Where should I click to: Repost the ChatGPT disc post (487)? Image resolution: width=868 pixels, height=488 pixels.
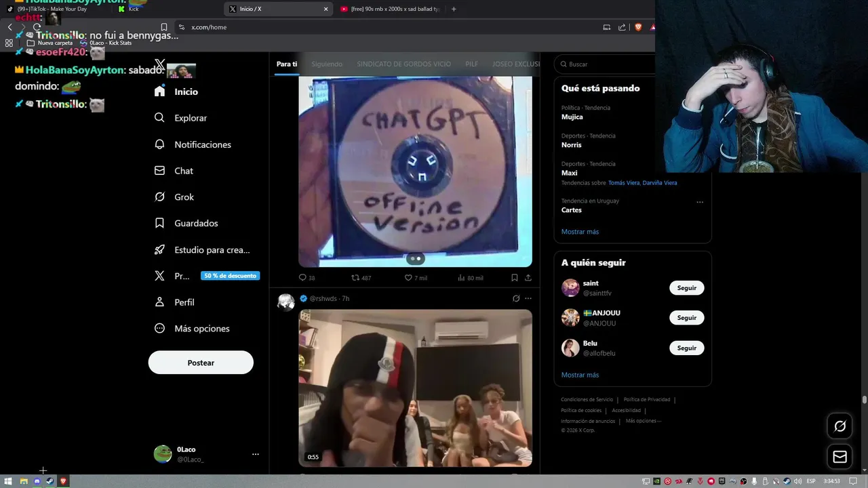click(x=361, y=278)
